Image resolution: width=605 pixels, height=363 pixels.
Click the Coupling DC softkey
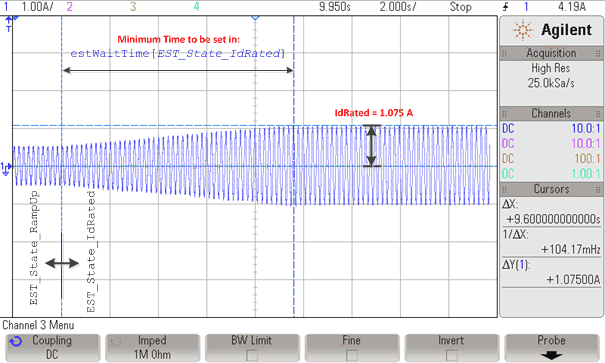pos(52,348)
